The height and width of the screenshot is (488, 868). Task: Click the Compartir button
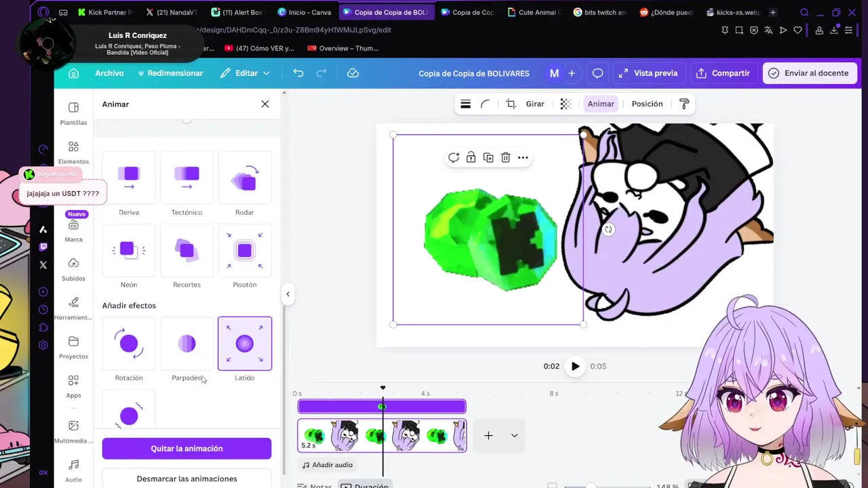pos(724,73)
